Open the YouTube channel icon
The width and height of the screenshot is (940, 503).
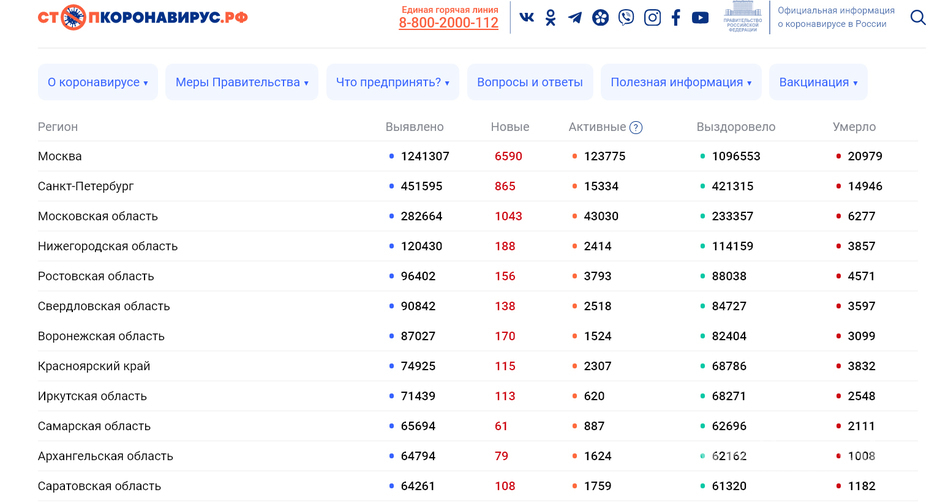point(700,18)
